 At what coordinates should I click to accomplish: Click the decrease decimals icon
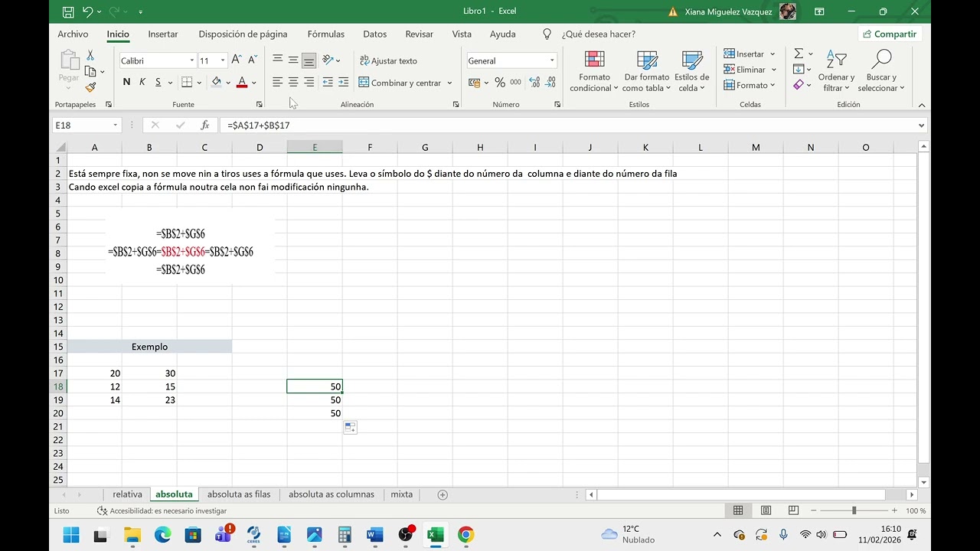click(550, 82)
